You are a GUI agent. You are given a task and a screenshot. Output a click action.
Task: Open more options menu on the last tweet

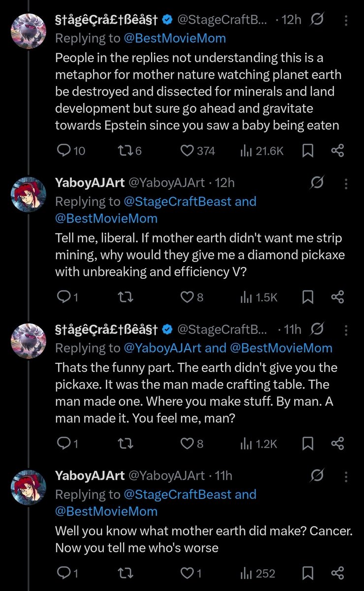(346, 476)
